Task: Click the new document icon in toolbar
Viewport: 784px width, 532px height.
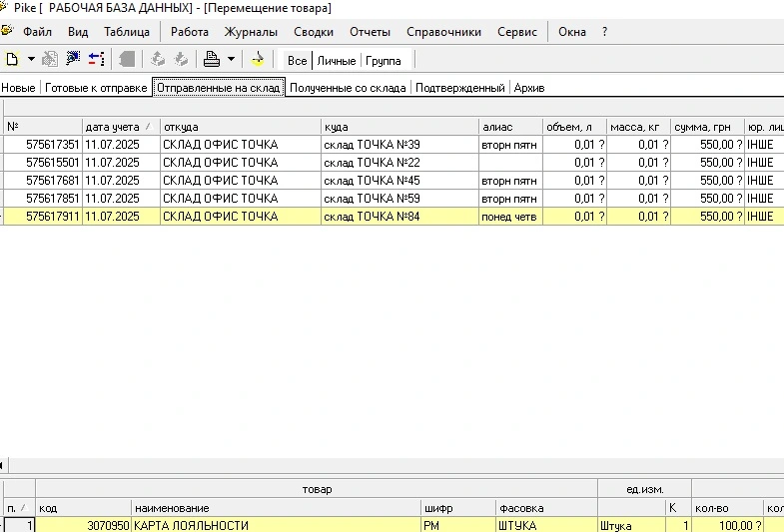Action: tap(12, 60)
